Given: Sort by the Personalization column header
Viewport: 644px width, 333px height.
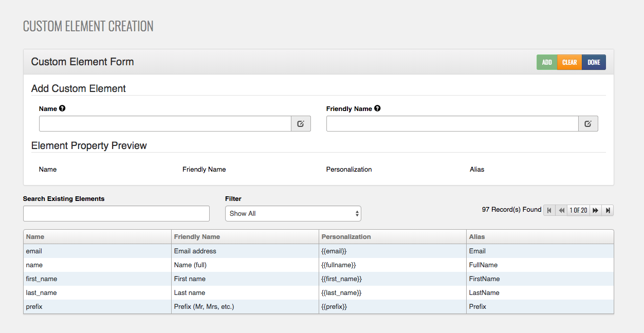Looking at the screenshot, I should point(346,237).
